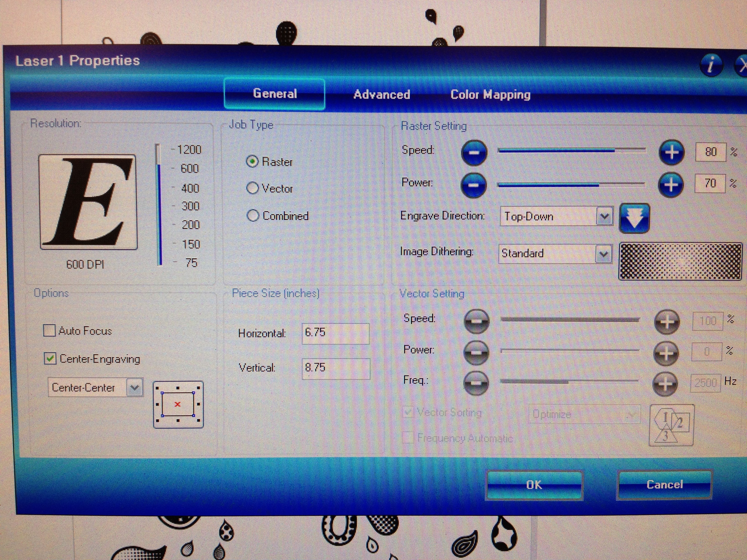The width and height of the screenshot is (747, 560).
Task: Click the raster Power slider track
Action: [571, 184]
